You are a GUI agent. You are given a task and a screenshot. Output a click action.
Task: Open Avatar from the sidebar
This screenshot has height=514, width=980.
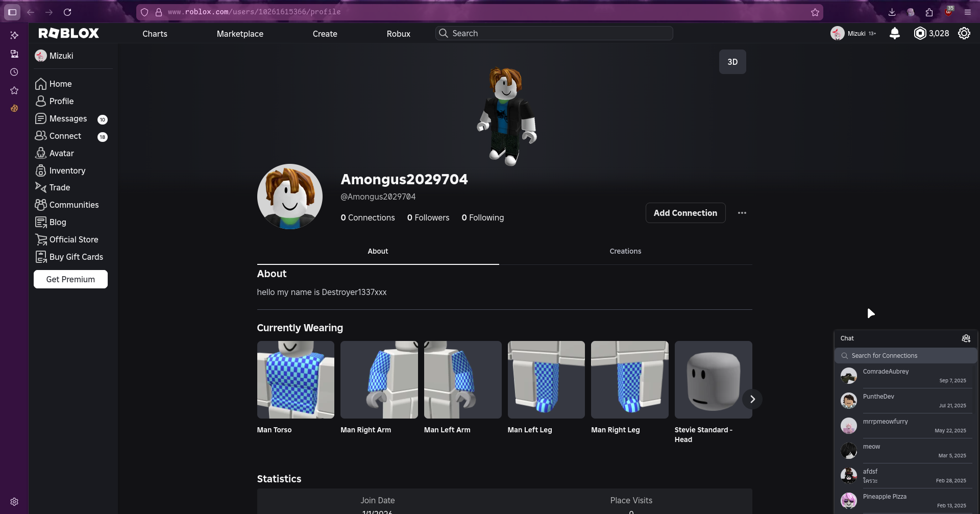(61, 153)
